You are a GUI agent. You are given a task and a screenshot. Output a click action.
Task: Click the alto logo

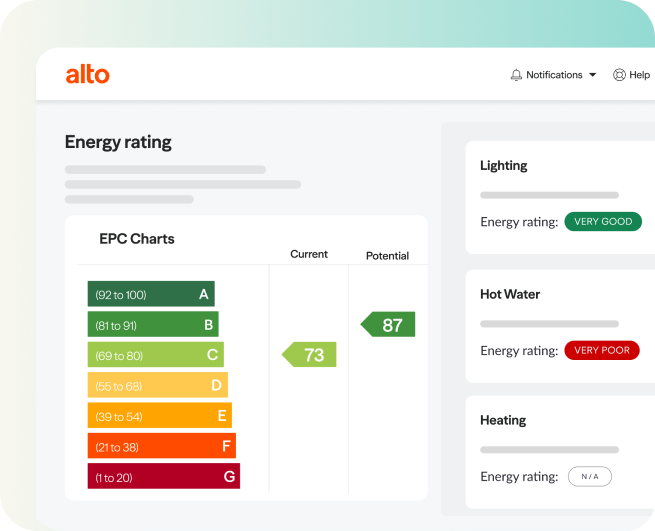tap(87, 74)
